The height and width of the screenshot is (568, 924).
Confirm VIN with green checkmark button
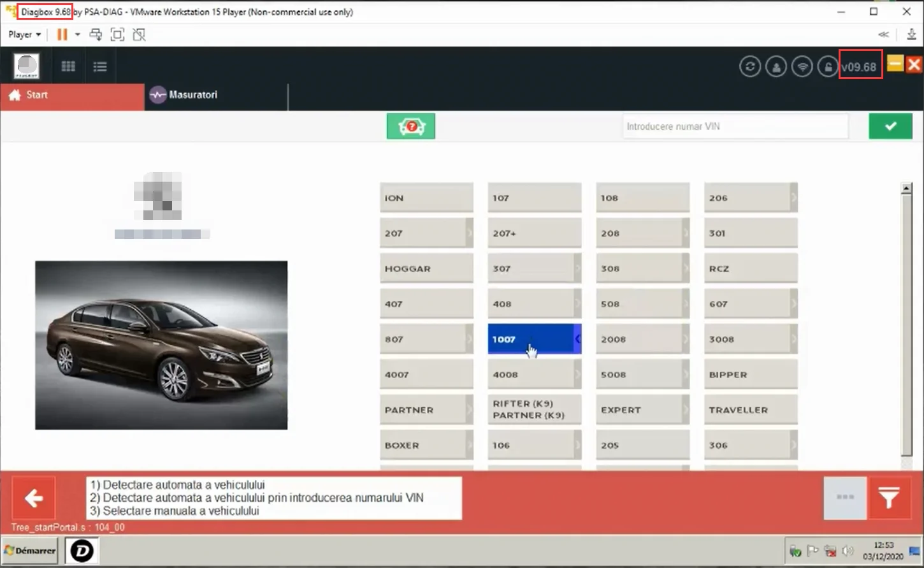[x=890, y=126]
